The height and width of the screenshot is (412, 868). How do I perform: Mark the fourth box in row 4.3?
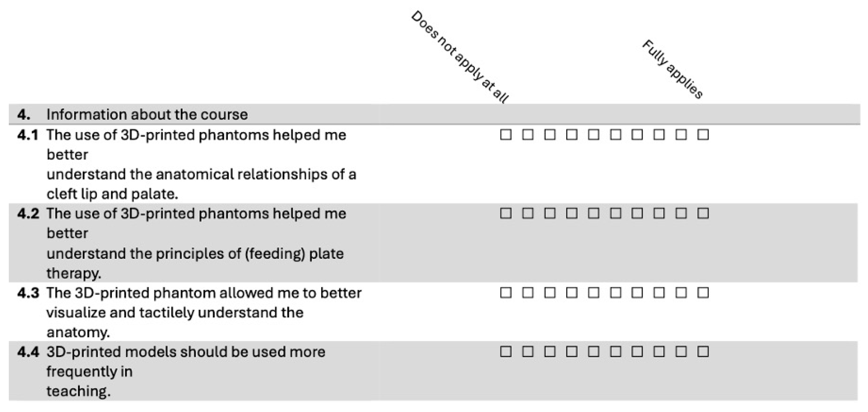[571, 293]
